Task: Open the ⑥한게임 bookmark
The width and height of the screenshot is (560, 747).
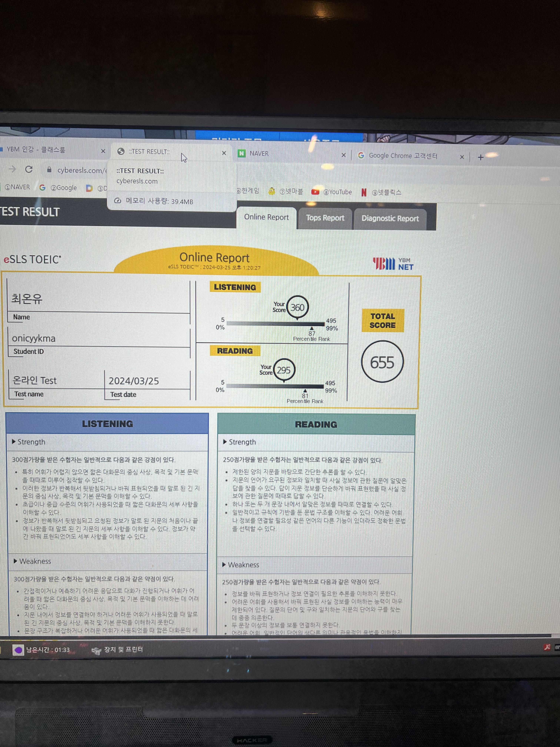Action: 248,191
